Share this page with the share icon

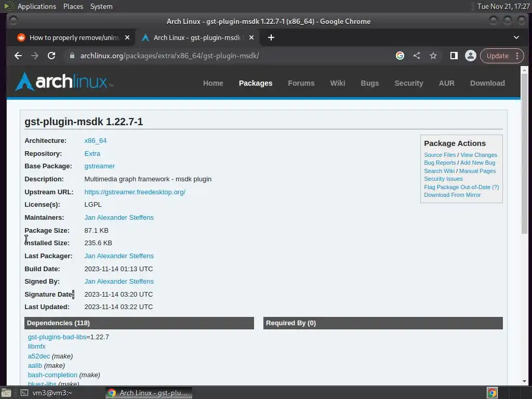[417, 56]
